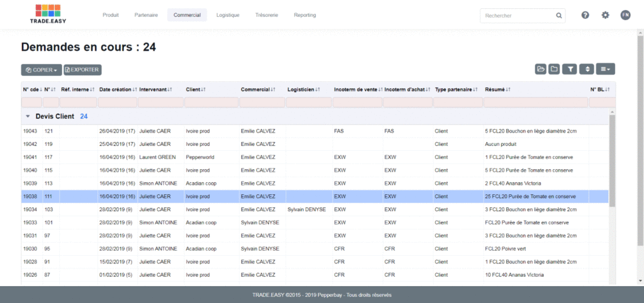Collapse the Devis Client group
Viewport: 644px width, 303px height.
click(x=28, y=116)
